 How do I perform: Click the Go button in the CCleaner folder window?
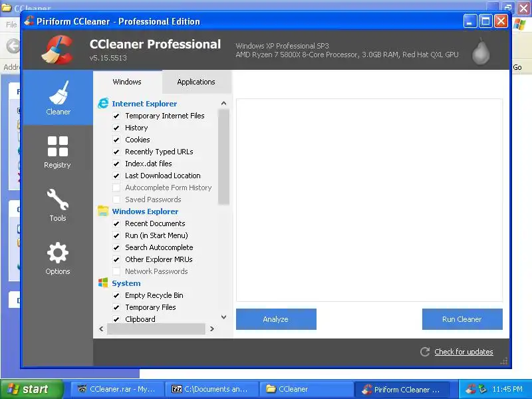coord(517,67)
